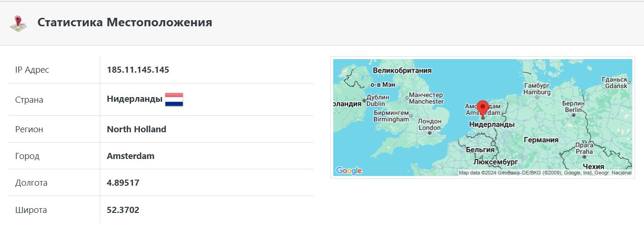Screen dimensions: 644x242
Task: Click Praha label on the map
Action: 584,148
